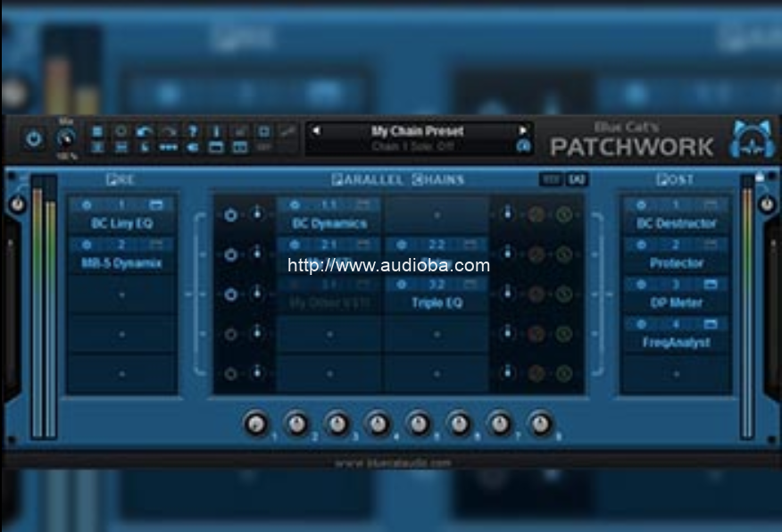Click the info icon in the toolbar
Image resolution: width=782 pixels, height=532 pixels.
click(216, 131)
